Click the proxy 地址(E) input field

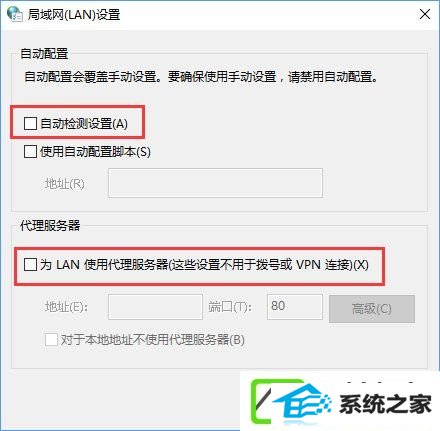tap(155, 307)
